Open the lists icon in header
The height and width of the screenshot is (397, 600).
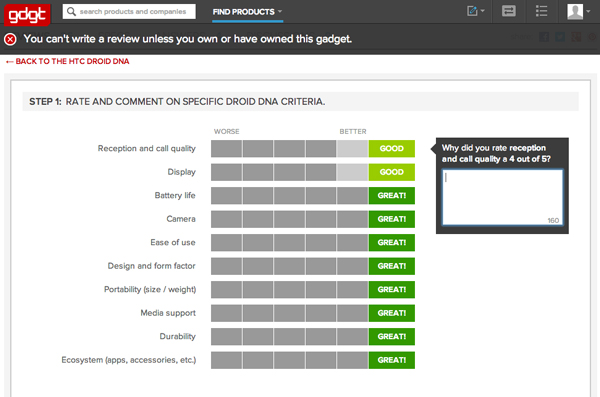[x=541, y=11]
